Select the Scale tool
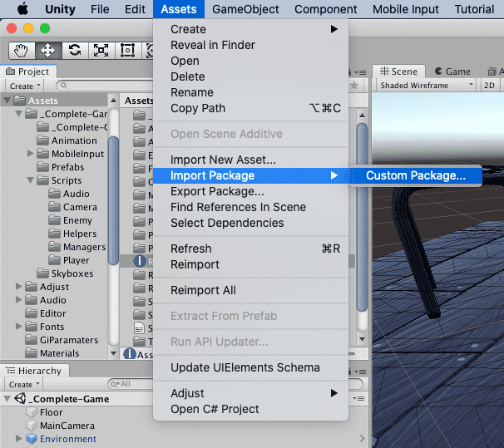The height and width of the screenshot is (448, 504). [x=101, y=49]
